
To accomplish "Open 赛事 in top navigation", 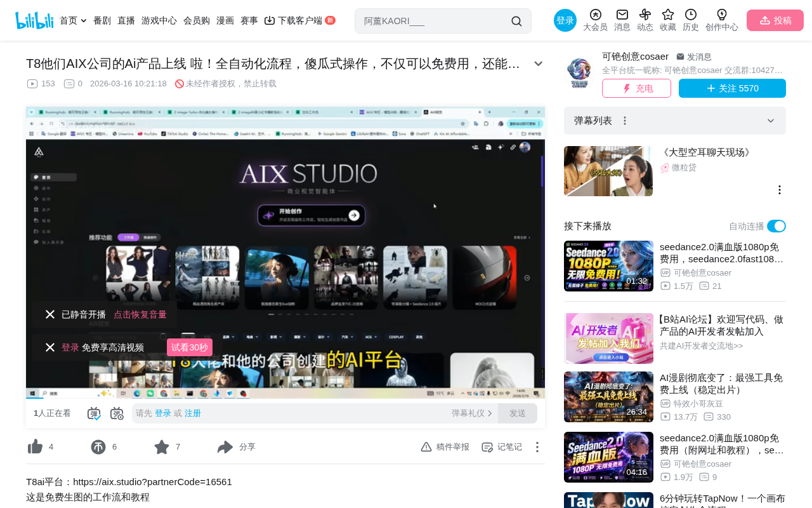I will click(249, 20).
